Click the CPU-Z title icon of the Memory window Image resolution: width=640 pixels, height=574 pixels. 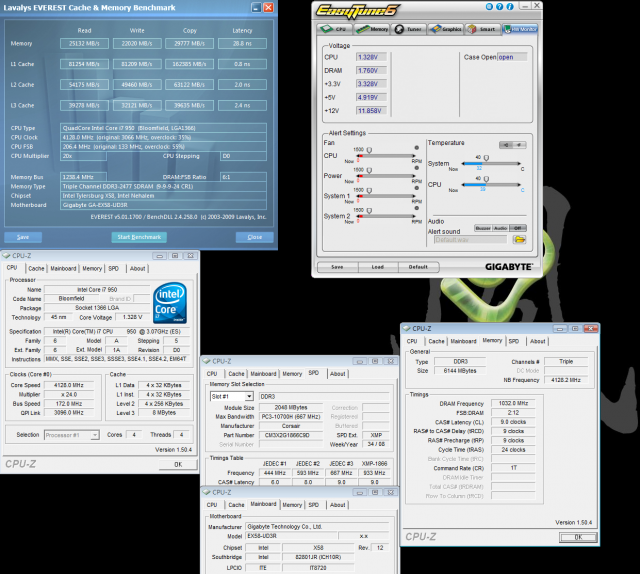point(407,328)
